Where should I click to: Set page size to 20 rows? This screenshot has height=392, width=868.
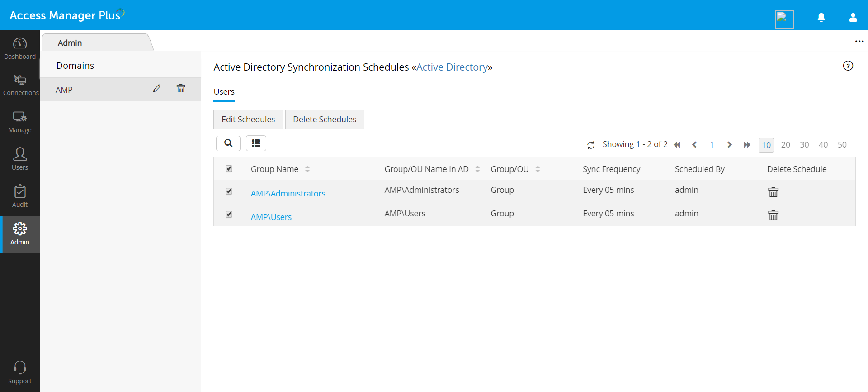[785, 145]
